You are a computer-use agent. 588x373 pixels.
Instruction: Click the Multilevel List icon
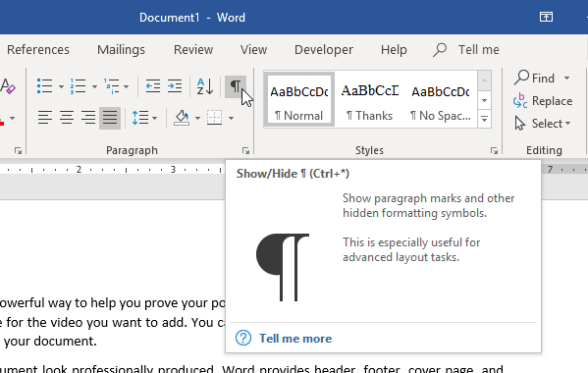(111, 86)
